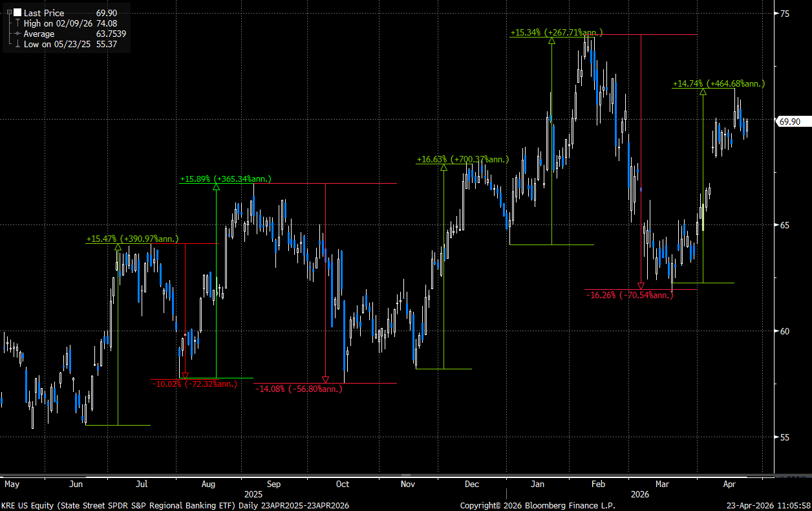
Task: Select the High marker icon in the legend
Action: coord(16,23)
